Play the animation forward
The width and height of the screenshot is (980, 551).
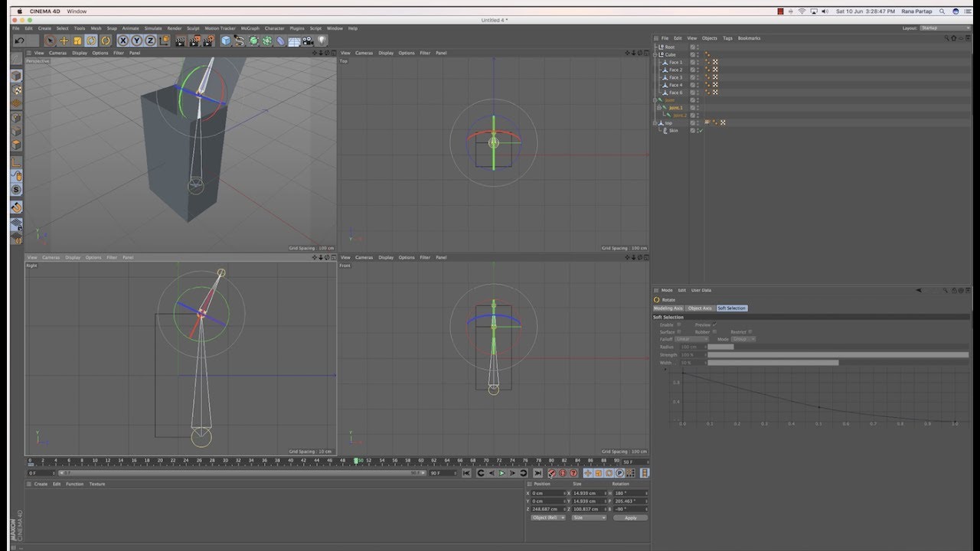tap(502, 474)
